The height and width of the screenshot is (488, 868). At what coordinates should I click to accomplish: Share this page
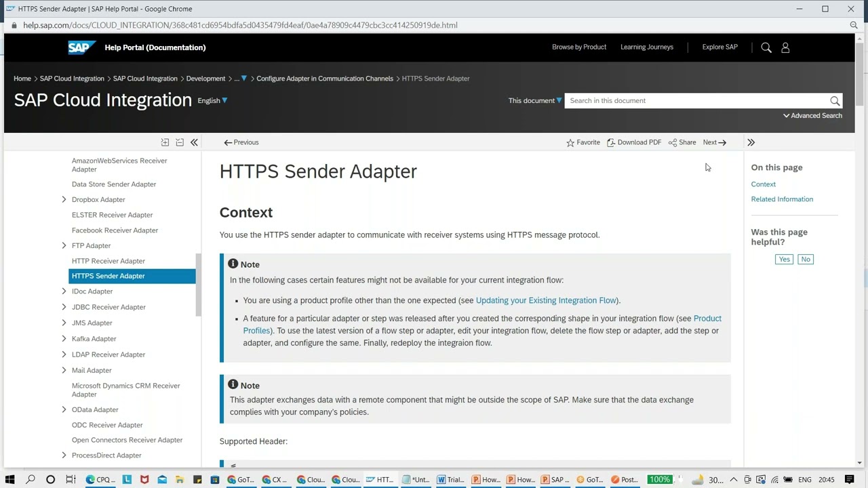(x=682, y=142)
